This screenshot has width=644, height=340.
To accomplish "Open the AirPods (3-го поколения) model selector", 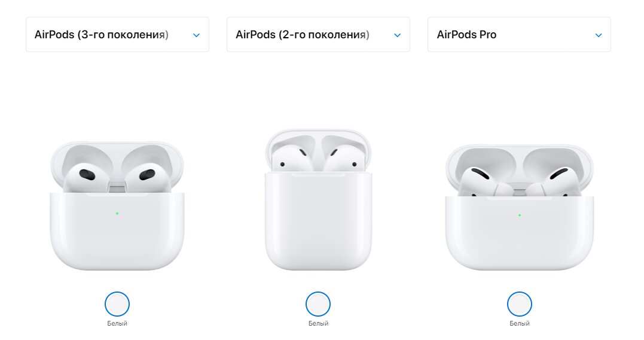I will point(117,35).
